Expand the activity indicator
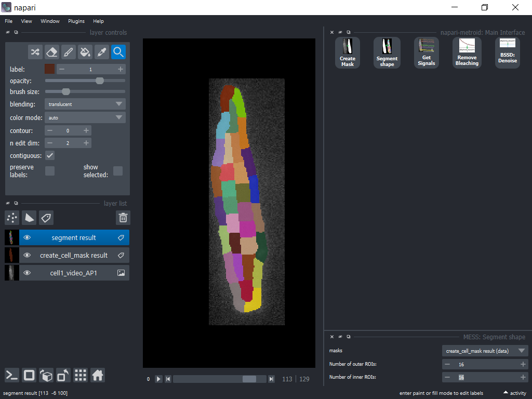532x399 pixels. 515,393
